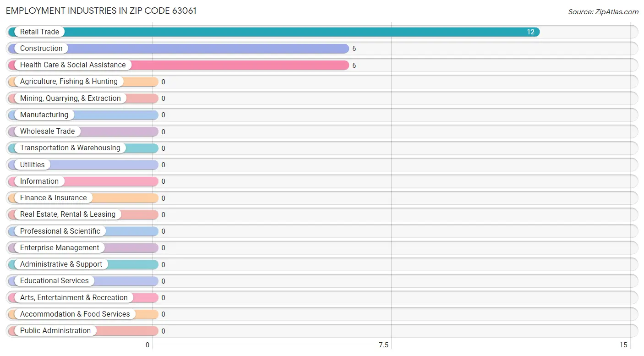Click the Wholesale Trade label
Viewport: 644px width, 356px height.
click(47, 131)
